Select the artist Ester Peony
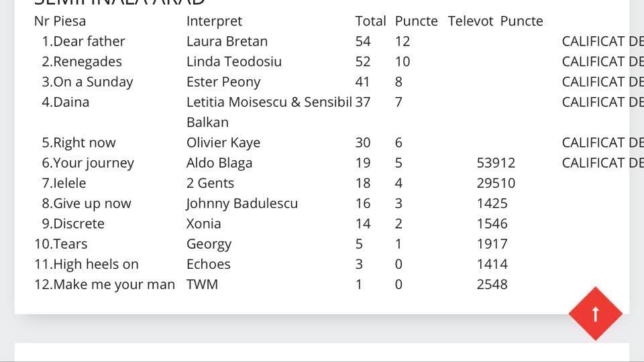 click(x=223, y=82)
